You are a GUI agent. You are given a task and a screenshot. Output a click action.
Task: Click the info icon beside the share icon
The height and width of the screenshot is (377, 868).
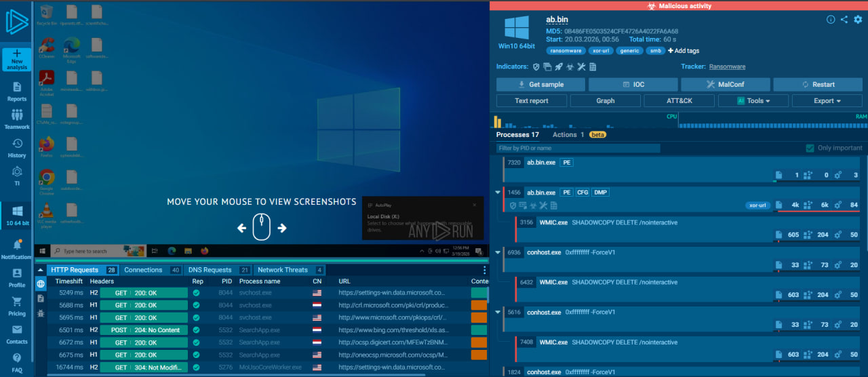831,20
